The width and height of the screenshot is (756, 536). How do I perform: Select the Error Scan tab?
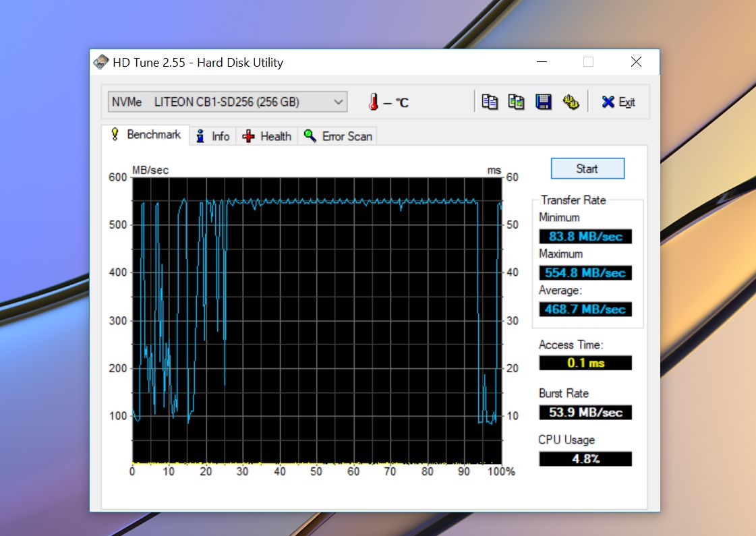coord(338,136)
